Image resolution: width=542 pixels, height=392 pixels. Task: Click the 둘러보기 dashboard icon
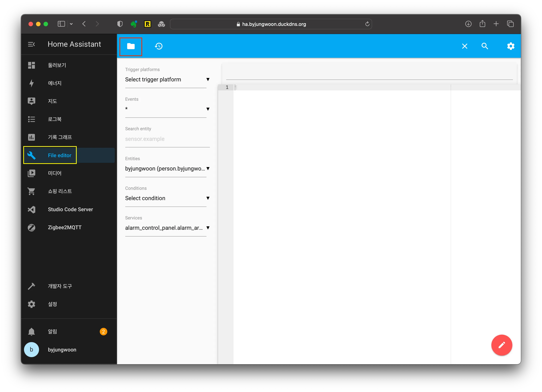(x=32, y=65)
